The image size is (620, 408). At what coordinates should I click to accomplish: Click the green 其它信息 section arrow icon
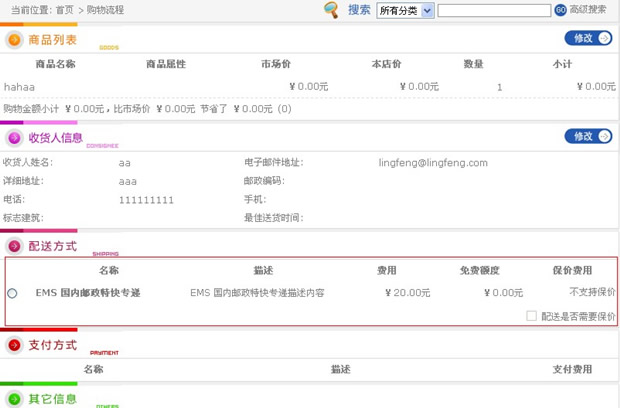15,399
